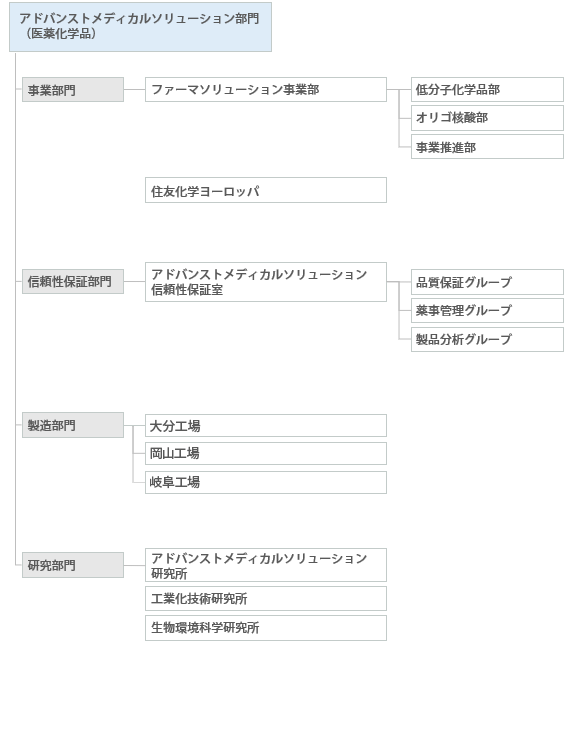The image size is (568, 733).
Task: Click the オリゴ核酸部 box
Action: (487, 118)
